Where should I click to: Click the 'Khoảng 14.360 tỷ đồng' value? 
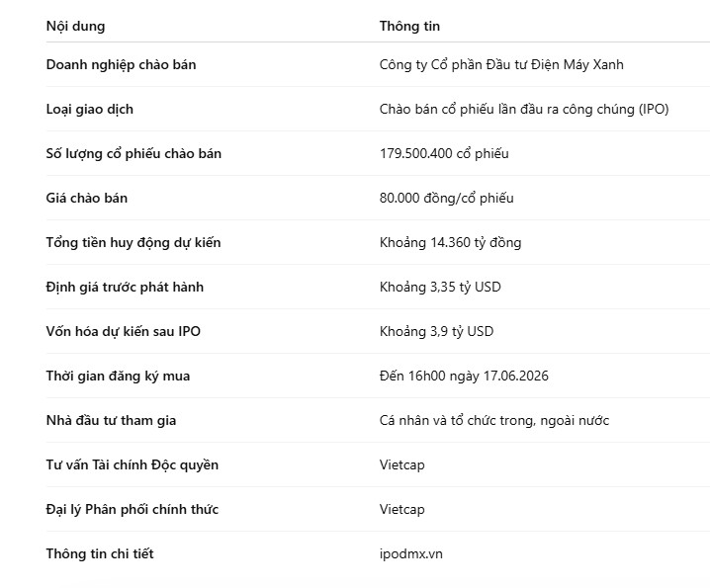(x=450, y=243)
